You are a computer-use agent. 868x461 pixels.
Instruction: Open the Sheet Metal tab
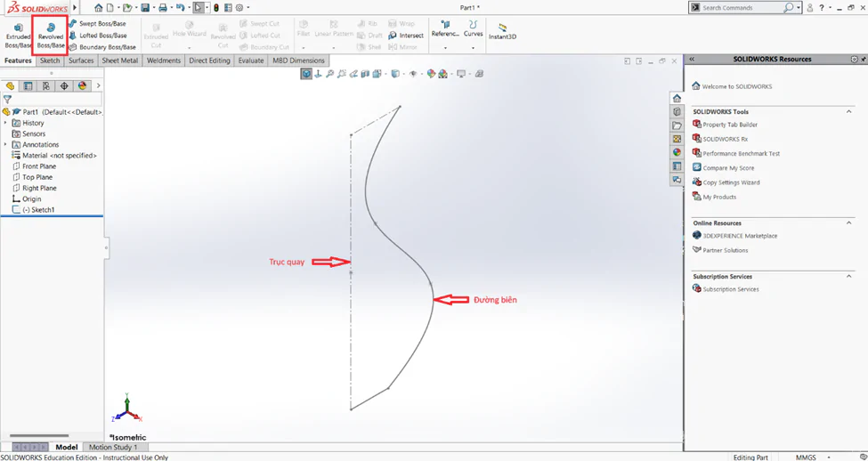120,61
